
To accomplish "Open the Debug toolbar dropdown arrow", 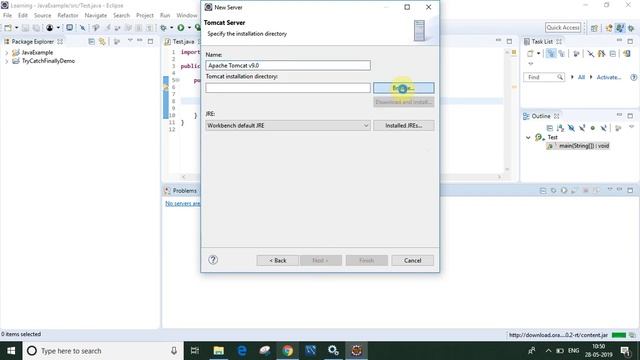I will [171, 28].
